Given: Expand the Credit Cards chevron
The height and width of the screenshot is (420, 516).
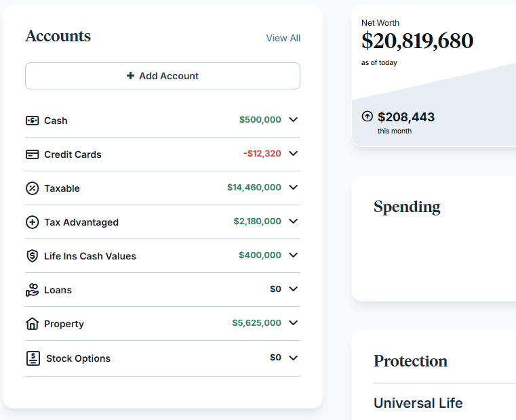Looking at the screenshot, I should coord(293,154).
